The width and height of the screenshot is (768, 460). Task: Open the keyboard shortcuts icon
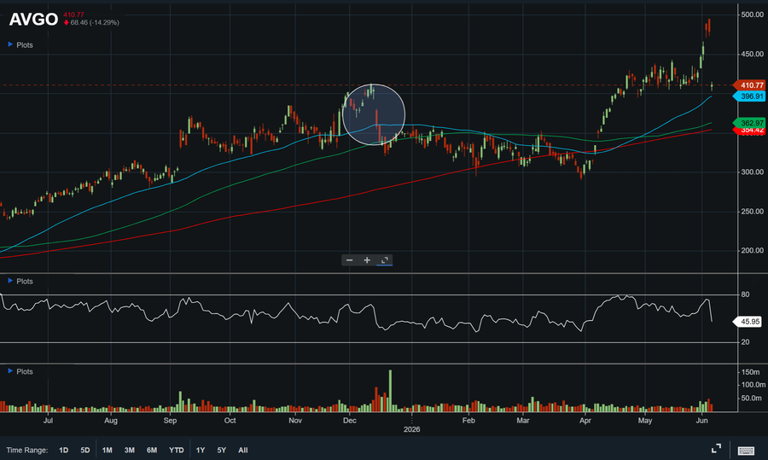click(745, 450)
